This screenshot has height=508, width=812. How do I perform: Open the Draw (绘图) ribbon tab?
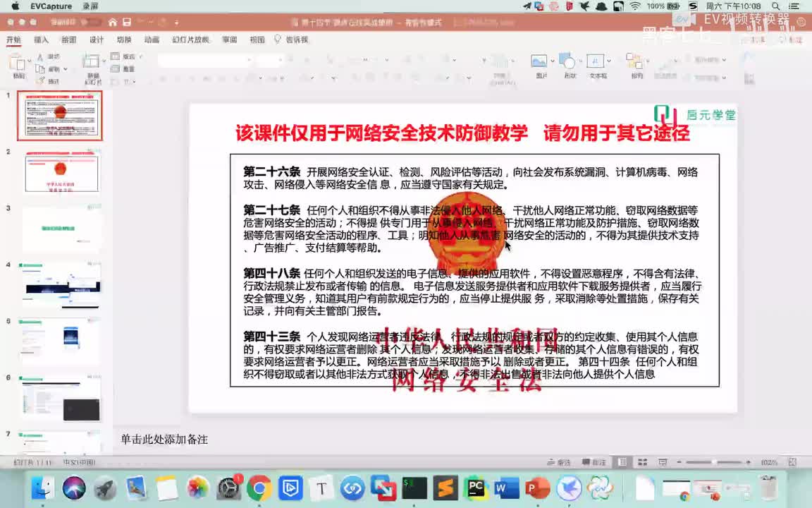coord(69,40)
